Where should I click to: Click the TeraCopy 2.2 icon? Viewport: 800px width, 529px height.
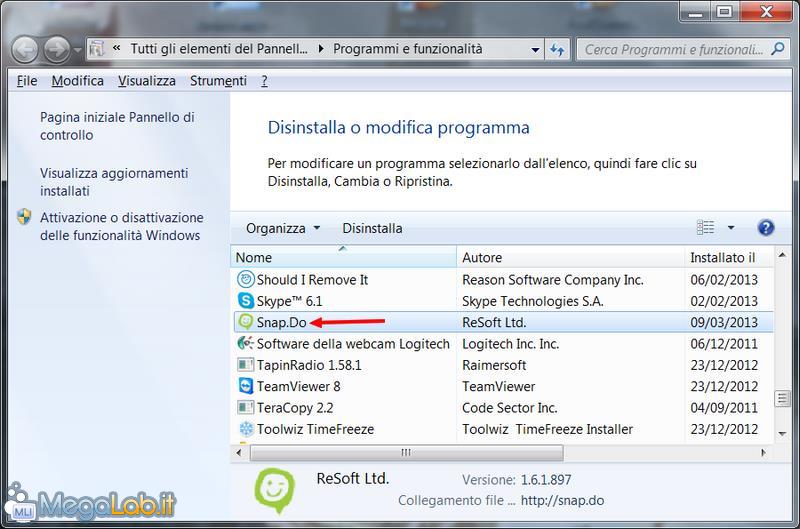[246, 408]
